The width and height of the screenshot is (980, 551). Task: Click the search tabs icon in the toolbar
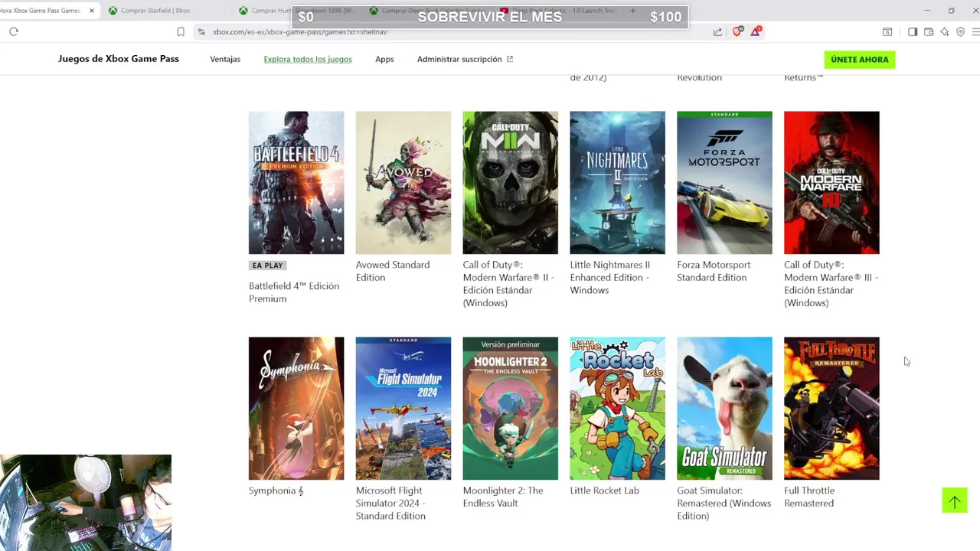click(x=887, y=31)
